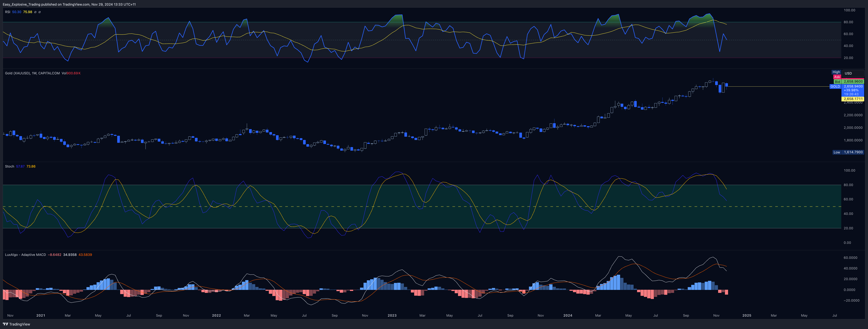
Task: Click the red Ask label
Action: click(837, 77)
